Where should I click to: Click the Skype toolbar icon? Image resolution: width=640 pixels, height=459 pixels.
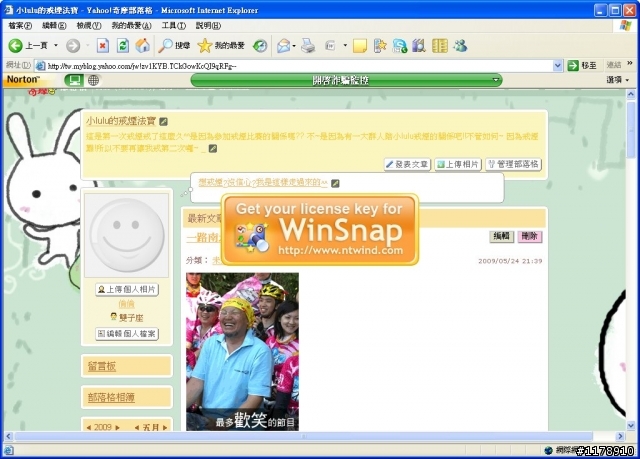(x=400, y=46)
